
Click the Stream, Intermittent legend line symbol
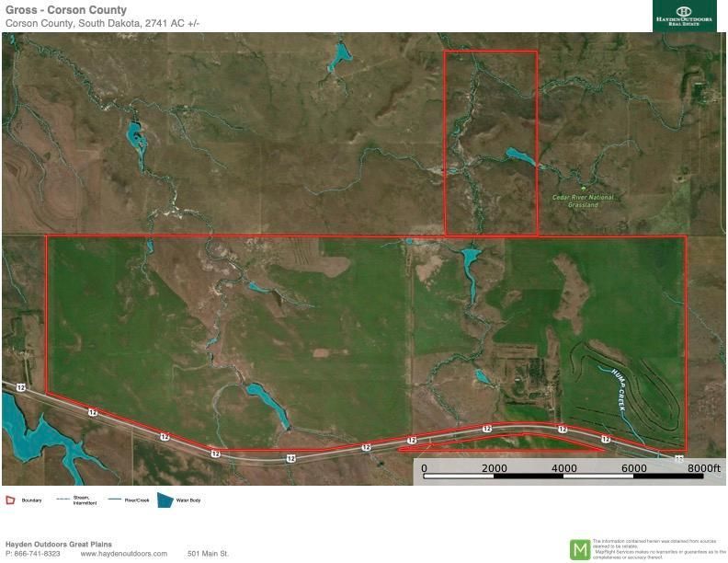63,500
